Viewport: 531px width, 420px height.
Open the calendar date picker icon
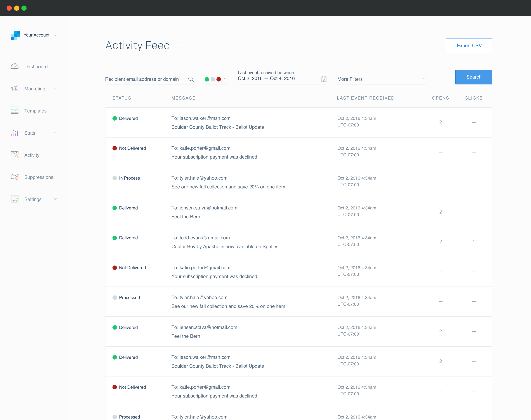324,79
